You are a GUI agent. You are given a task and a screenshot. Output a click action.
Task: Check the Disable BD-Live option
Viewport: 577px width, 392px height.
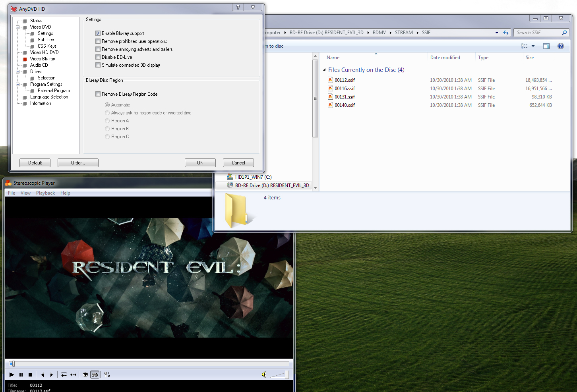click(x=98, y=57)
